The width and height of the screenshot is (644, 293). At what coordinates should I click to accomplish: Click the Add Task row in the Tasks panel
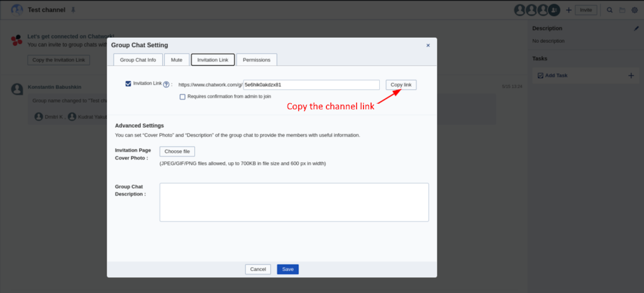click(x=586, y=75)
